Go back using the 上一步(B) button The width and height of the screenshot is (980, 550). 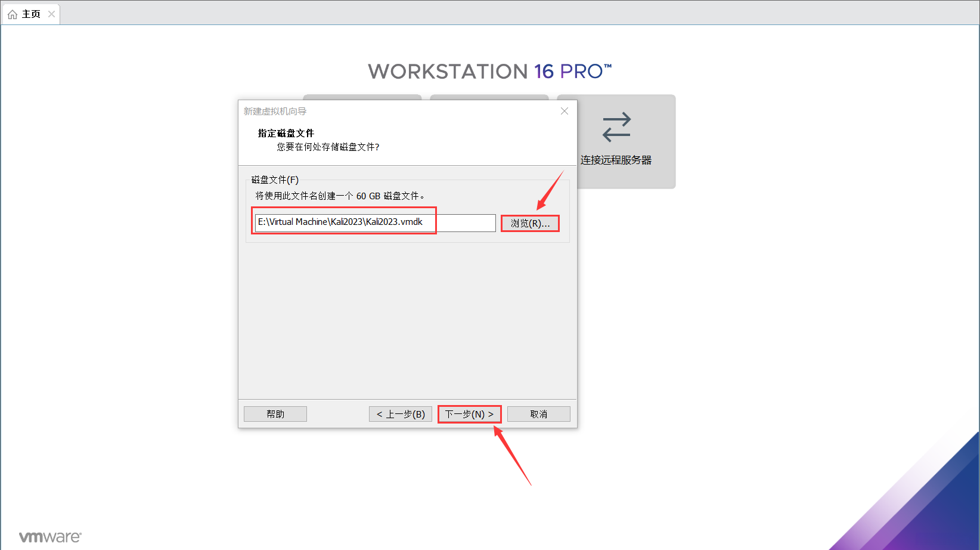pos(400,413)
